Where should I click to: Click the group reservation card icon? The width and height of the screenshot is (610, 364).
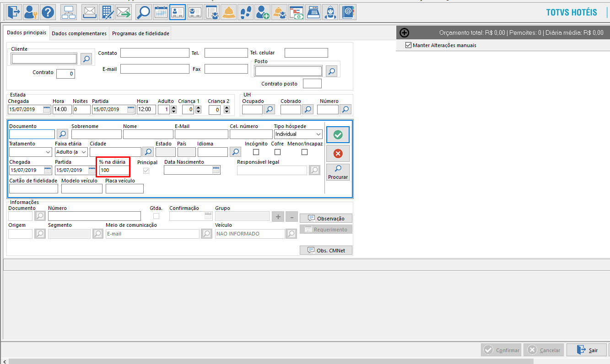click(195, 12)
